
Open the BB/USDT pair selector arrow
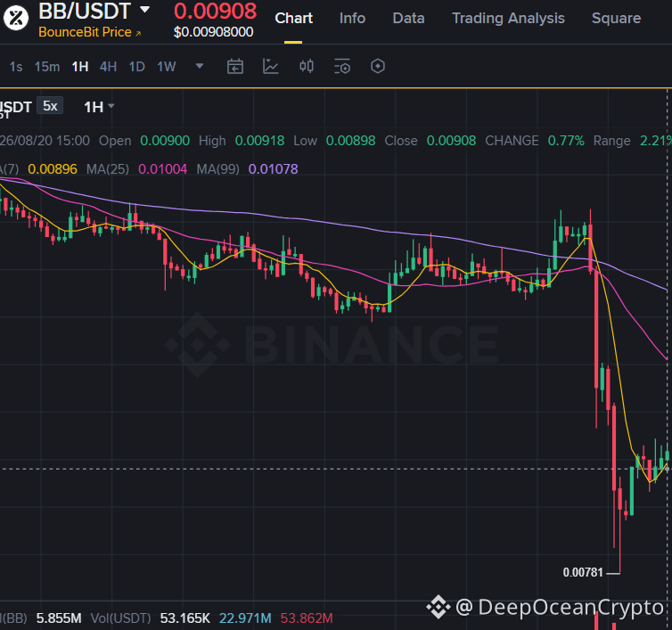(x=145, y=9)
